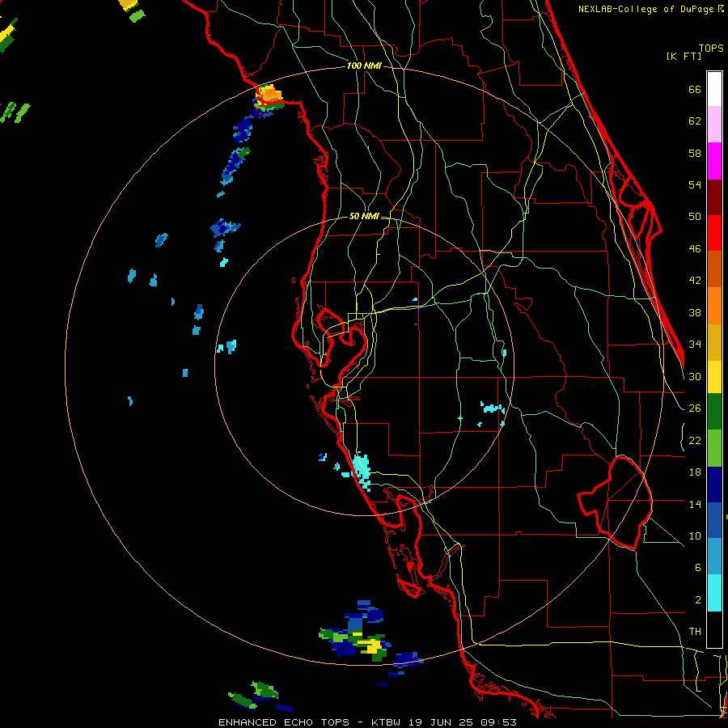Pick the light blue legend swatch

[x=714, y=557]
